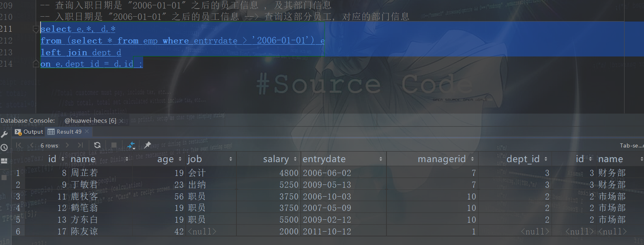Click the stop square in left gutter
644x245 pixels.
point(4,178)
